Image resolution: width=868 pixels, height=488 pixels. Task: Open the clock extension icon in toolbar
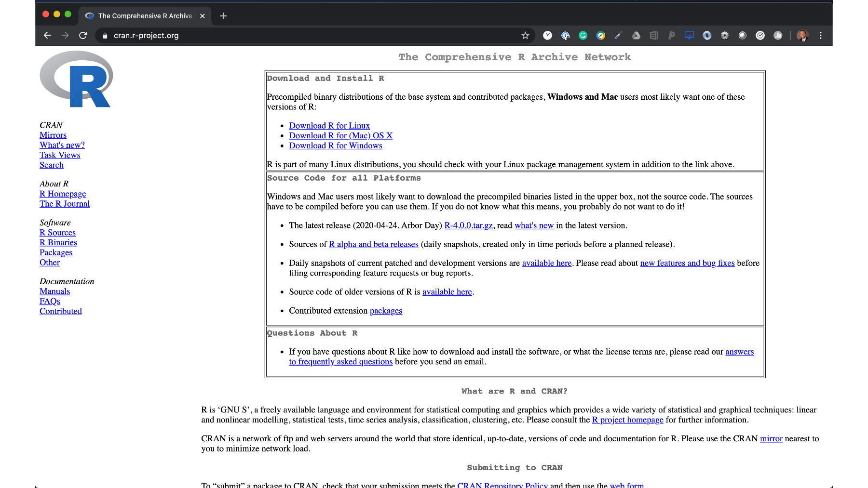pyautogui.click(x=547, y=35)
